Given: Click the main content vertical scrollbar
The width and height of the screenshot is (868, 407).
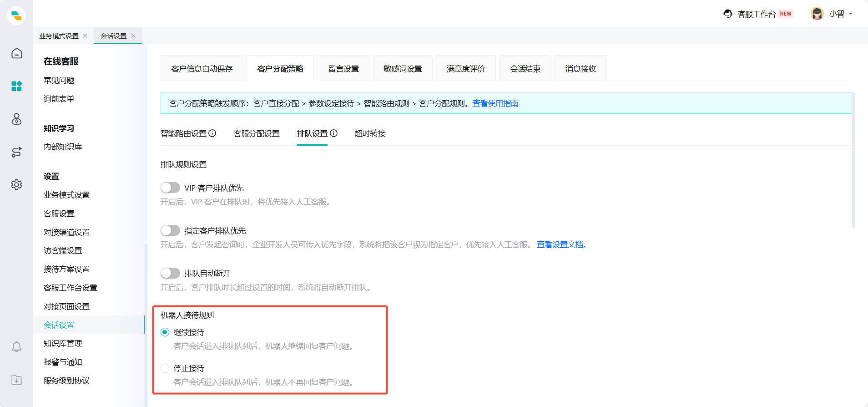Looking at the screenshot, I should tap(853, 159).
